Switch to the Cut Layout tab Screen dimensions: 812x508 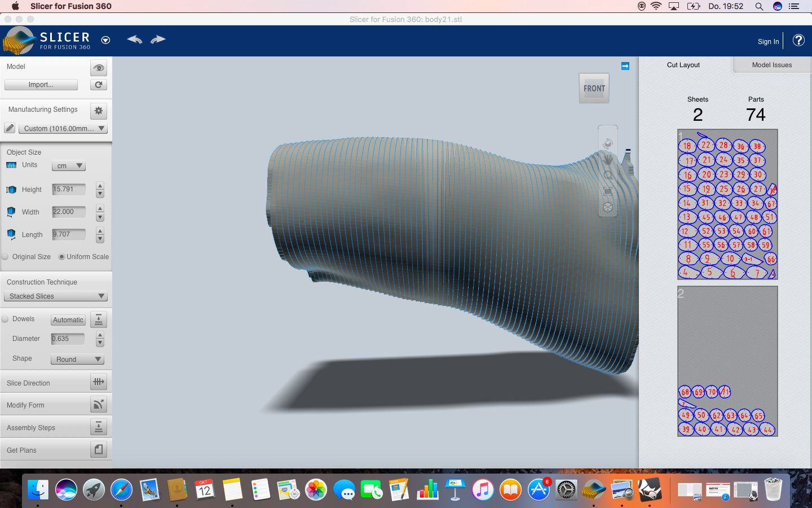pos(683,65)
